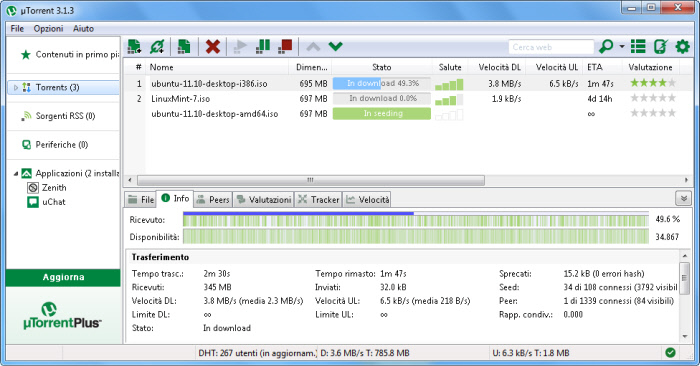Click the Applicazioni sidebar entry
This screenshot has height=366, width=700.
[70, 173]
